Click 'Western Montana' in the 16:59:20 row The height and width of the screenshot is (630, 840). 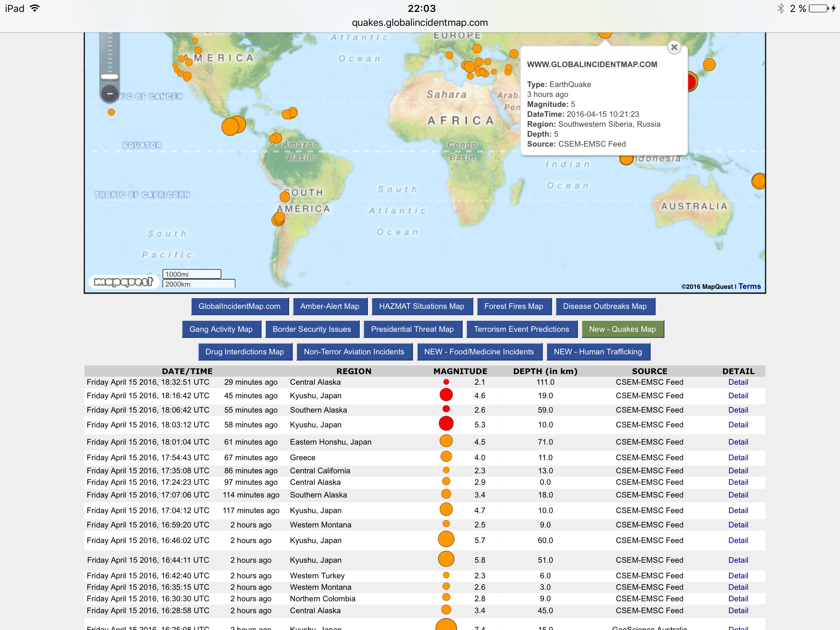320,525
